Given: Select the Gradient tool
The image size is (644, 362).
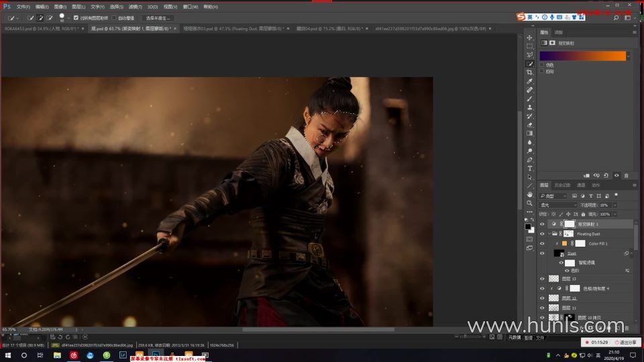Looking at the screenshot, I should [x=529, y=133].
